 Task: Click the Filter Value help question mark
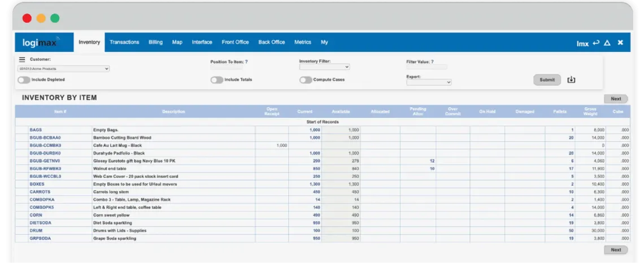click(x=432, y=61)
